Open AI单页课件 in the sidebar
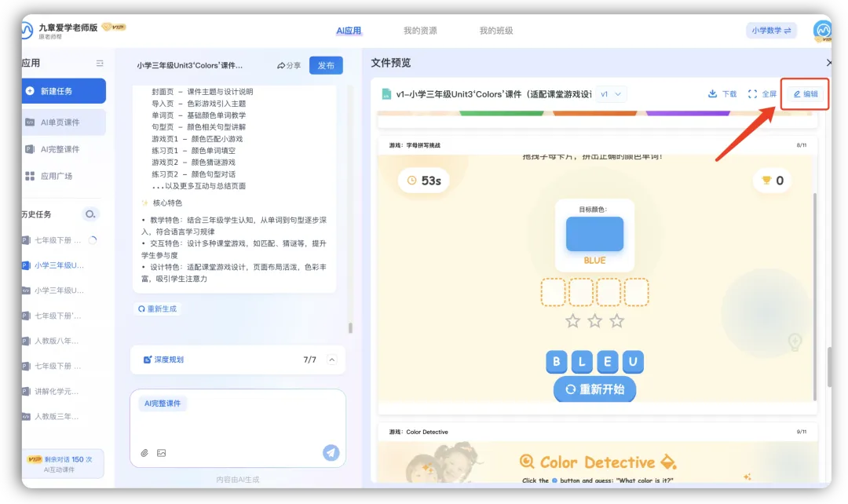This screenshot has width=848, height=504. pyautogui.click(x=64, y=122)
